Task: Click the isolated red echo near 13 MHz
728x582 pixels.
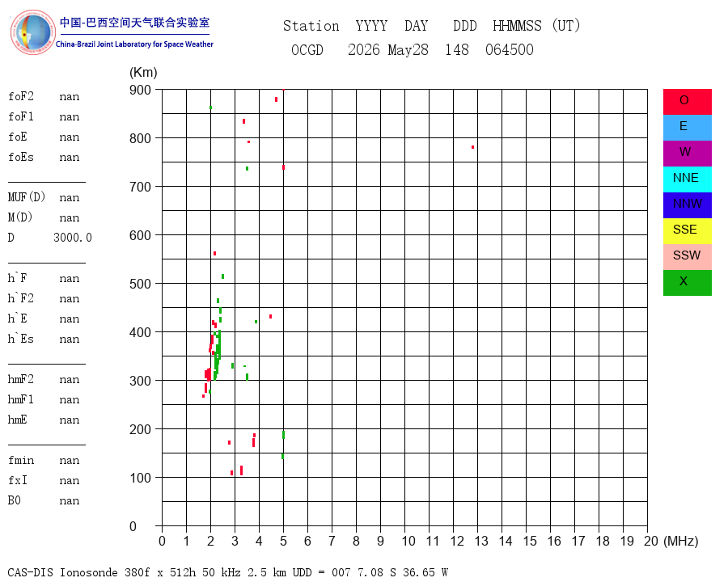Action: (472, 147)
